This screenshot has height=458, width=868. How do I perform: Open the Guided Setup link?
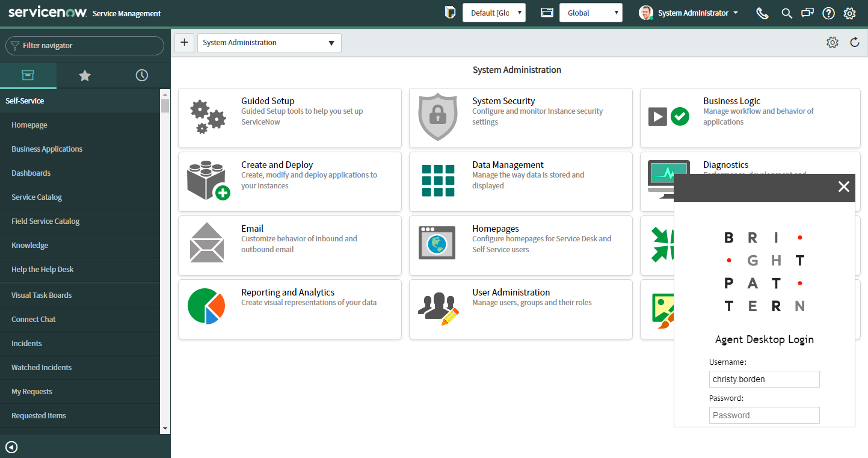tap(268, 101)
